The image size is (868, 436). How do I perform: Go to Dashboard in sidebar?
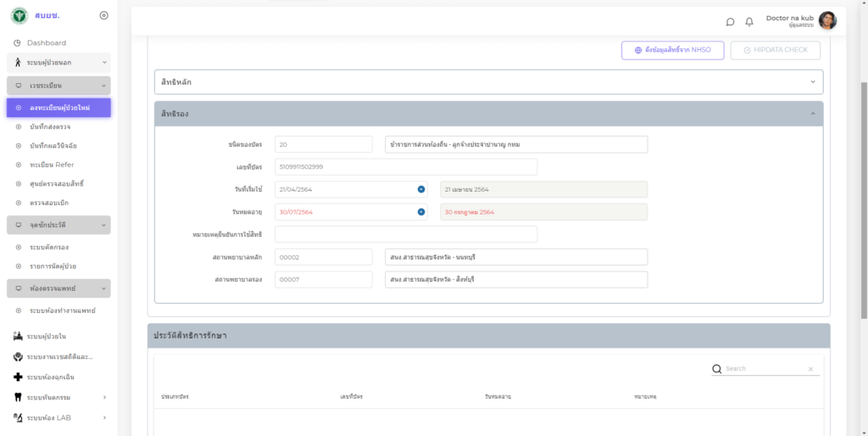(x=46, y=42)
